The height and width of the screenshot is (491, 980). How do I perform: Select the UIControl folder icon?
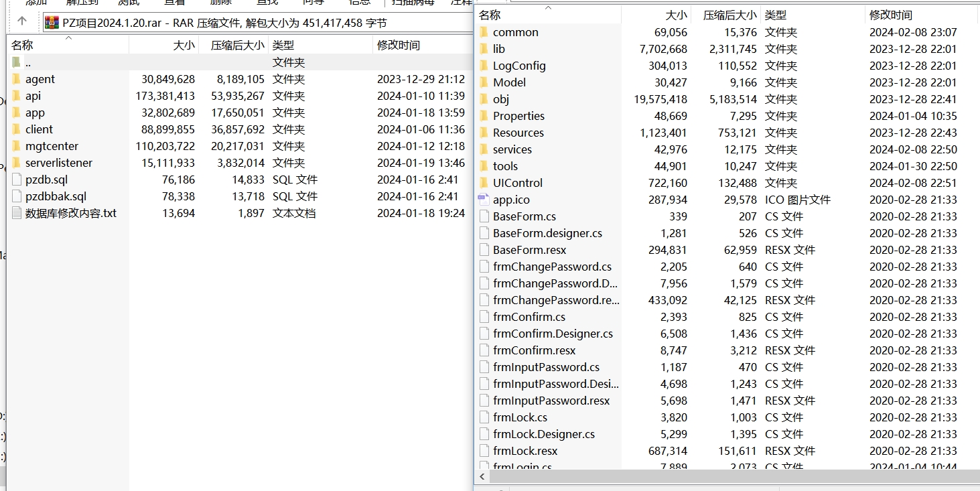pyautogui.click(x=484, y=183)
